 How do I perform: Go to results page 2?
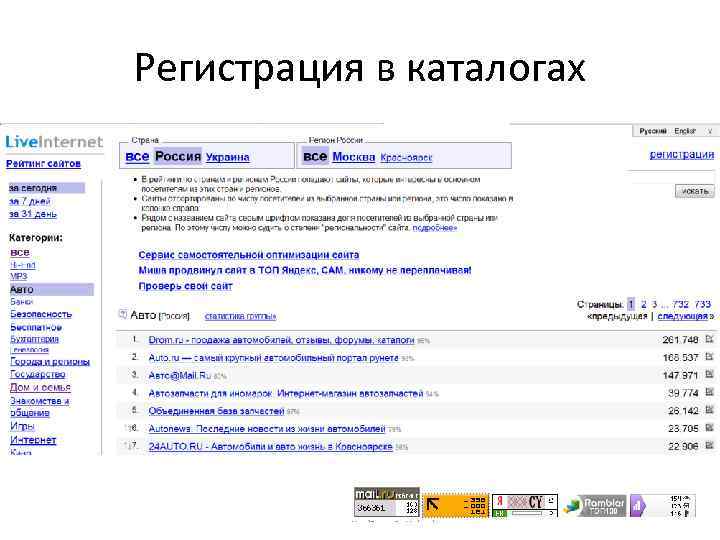(x=643, y=304)
